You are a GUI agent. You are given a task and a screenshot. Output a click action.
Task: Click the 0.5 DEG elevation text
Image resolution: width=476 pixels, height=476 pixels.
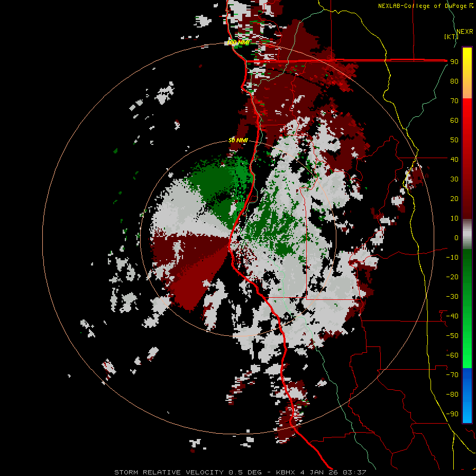(x=245, y=472)
